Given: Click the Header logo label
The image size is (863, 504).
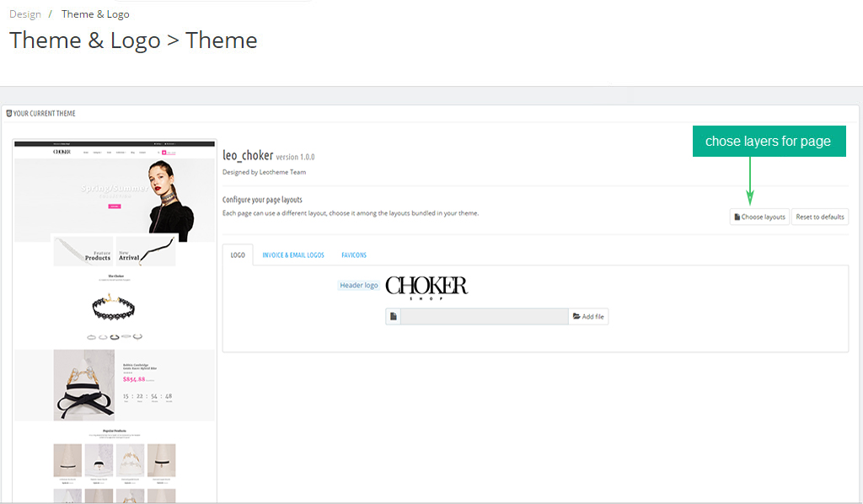Looking at the screenshot, I should tap(359, 285).
